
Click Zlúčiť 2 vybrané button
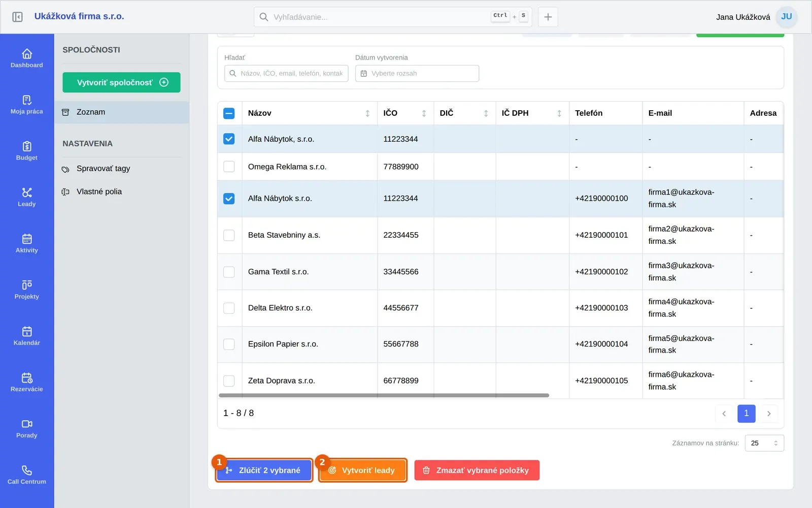point(264,470)
